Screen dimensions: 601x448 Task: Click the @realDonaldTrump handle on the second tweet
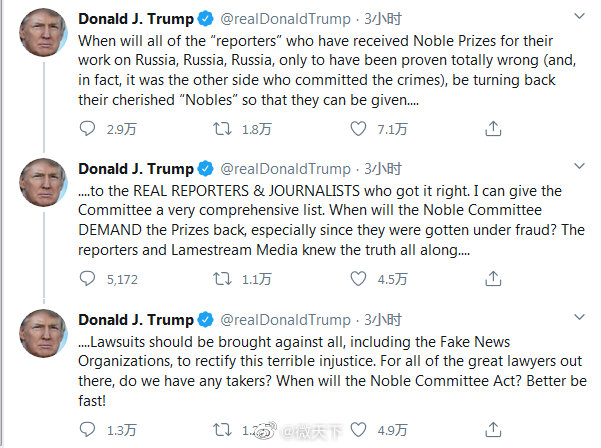coord(286,168)
